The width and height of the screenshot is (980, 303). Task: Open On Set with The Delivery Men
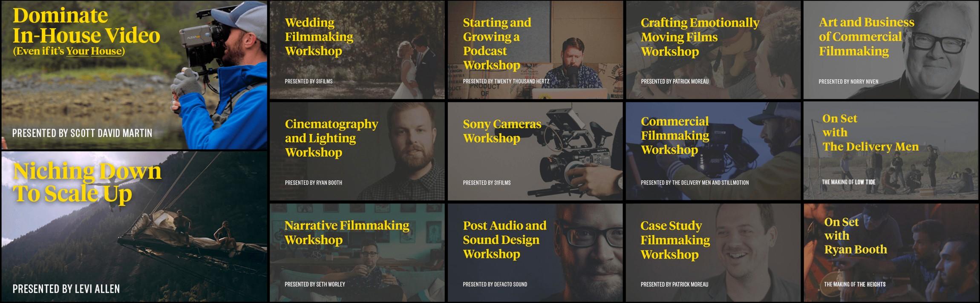pyautogui.click(x=891, y=151)
